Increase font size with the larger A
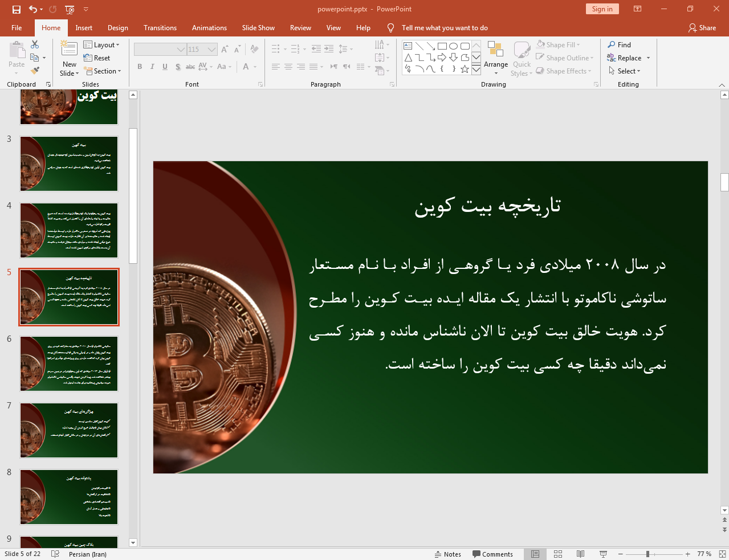The width and height of the screenshot is (729, 560). pyautogui.click(x=225, y=50)
